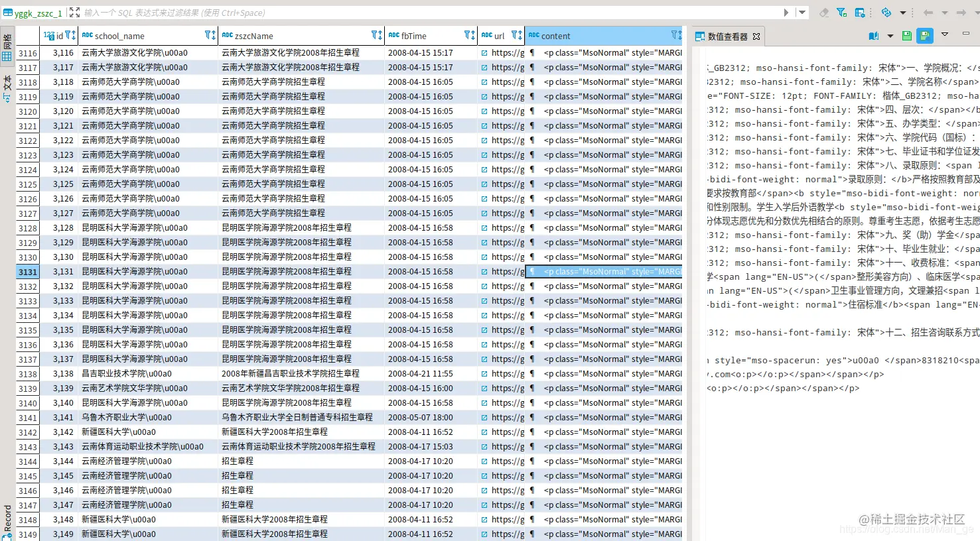This screenshot has width=980, height=541.
Task: Open the fbTime column filter/sort icon
Action: tap(470, 36)
